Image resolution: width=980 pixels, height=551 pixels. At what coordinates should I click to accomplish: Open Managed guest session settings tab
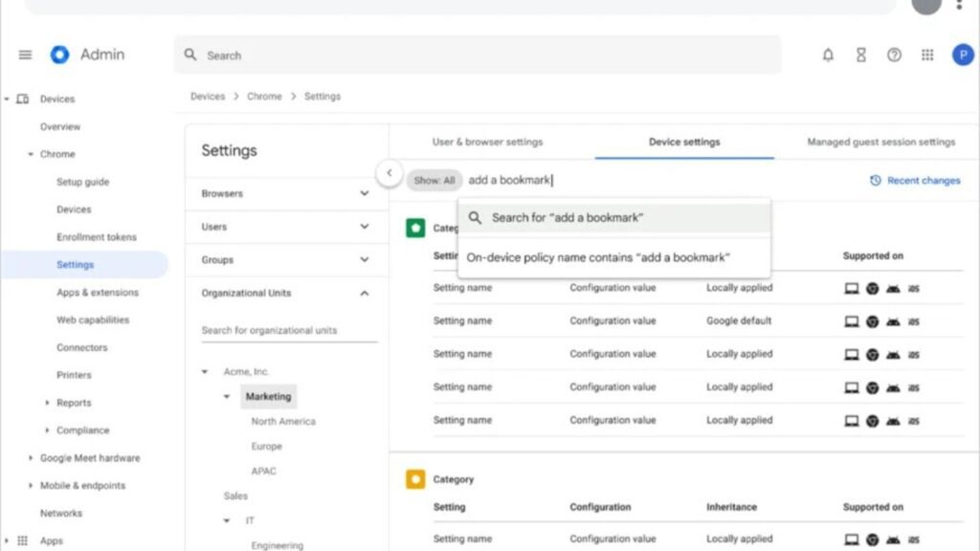pos(881,142)
